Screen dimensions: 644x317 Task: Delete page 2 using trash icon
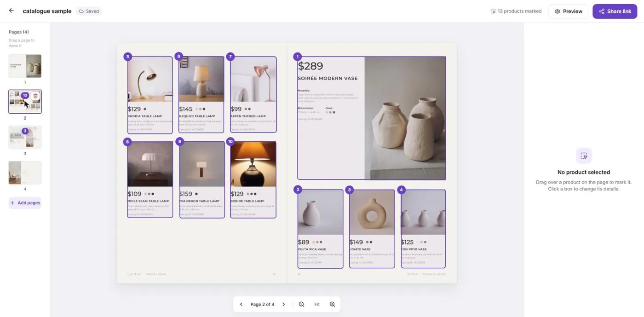point(35,96)
